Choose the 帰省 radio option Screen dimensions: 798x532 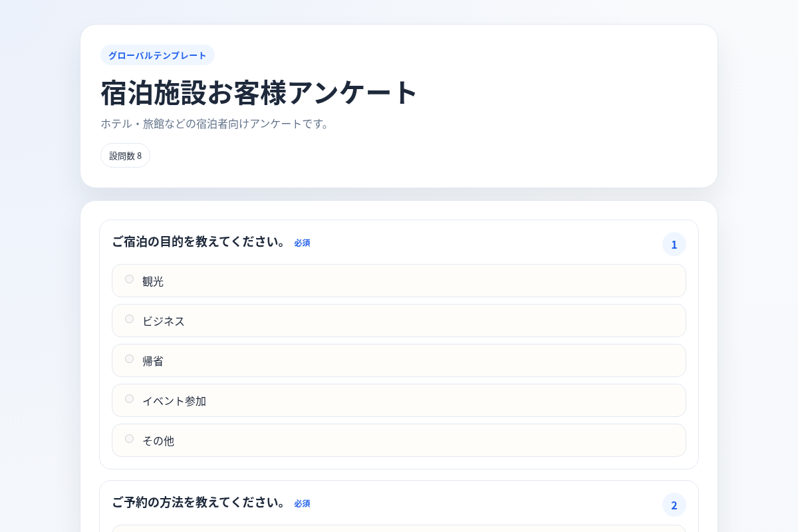point(129,359)
